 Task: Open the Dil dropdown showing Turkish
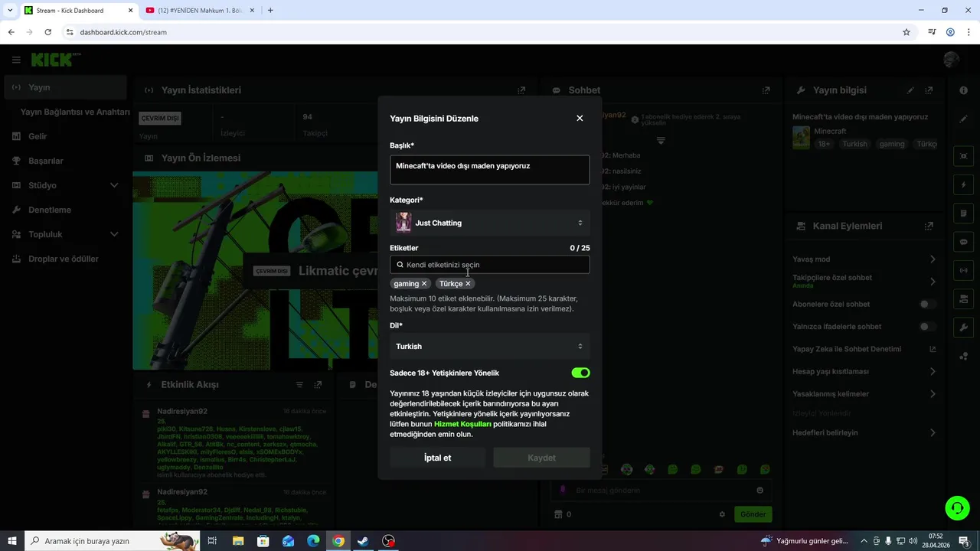point(490,347)
